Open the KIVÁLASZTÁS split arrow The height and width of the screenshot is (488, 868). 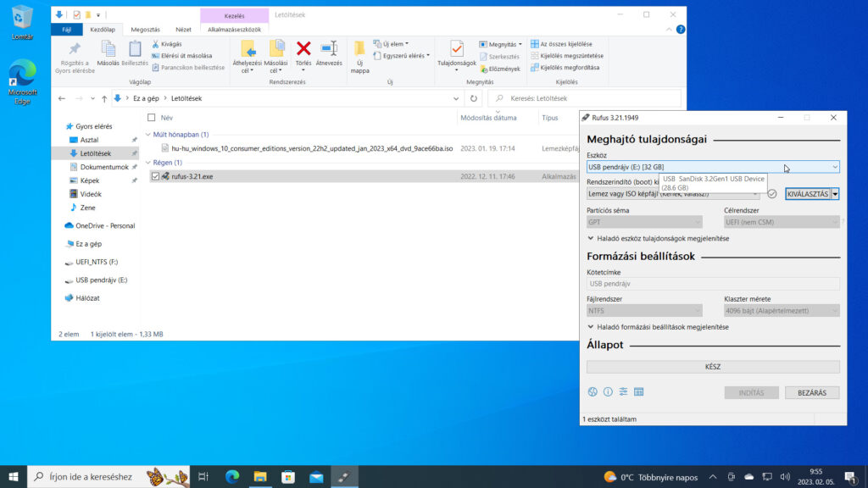835,194
